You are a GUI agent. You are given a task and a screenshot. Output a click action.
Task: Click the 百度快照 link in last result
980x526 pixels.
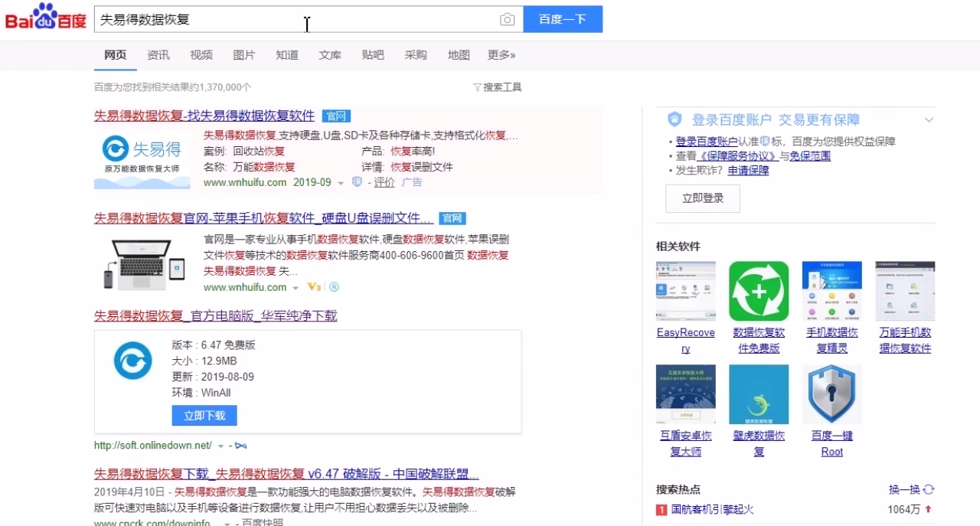(x=263, y=523)
